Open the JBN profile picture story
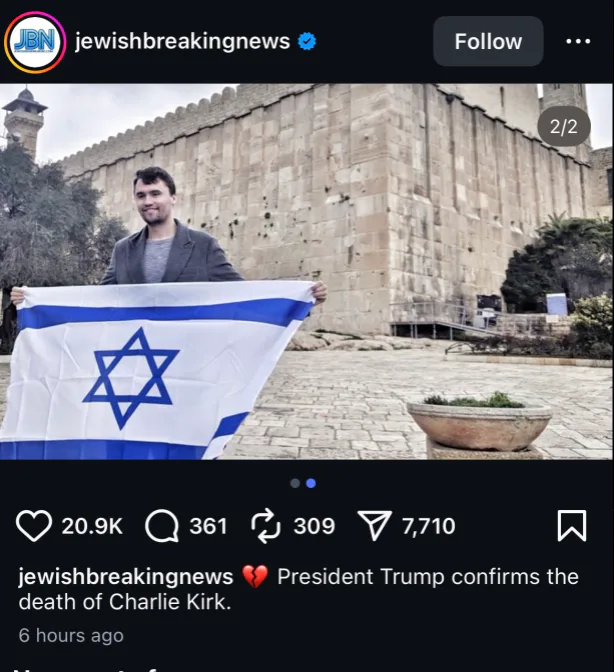Viewport: 614px width, 672px height. coord(35,42)
